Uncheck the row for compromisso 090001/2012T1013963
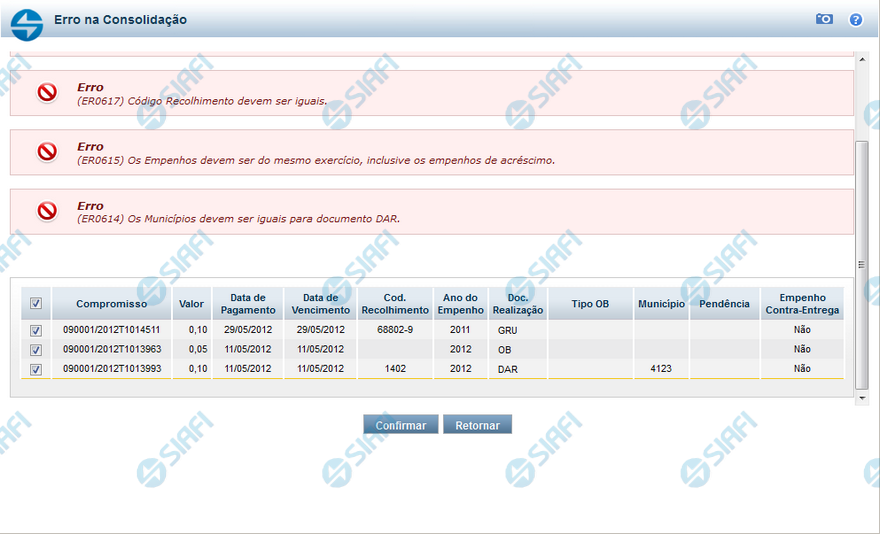 point(36,350)
